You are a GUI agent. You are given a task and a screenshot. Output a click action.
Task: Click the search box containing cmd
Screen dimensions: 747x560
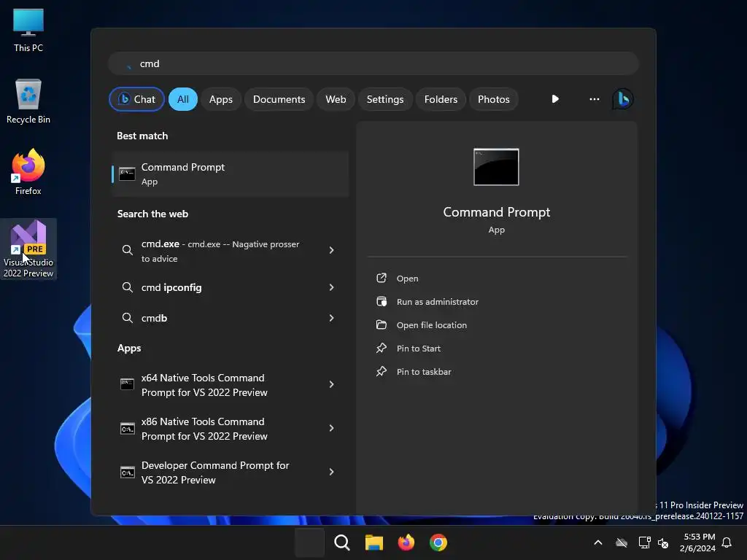(x=373, y=63)
